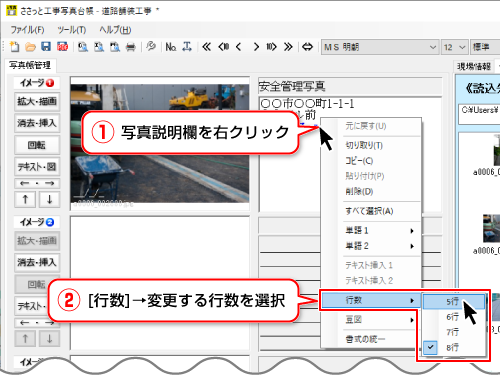500x387 pixels.
Task: Click the 拡大・描画 button under イメージ1
Action: (37, 102)
